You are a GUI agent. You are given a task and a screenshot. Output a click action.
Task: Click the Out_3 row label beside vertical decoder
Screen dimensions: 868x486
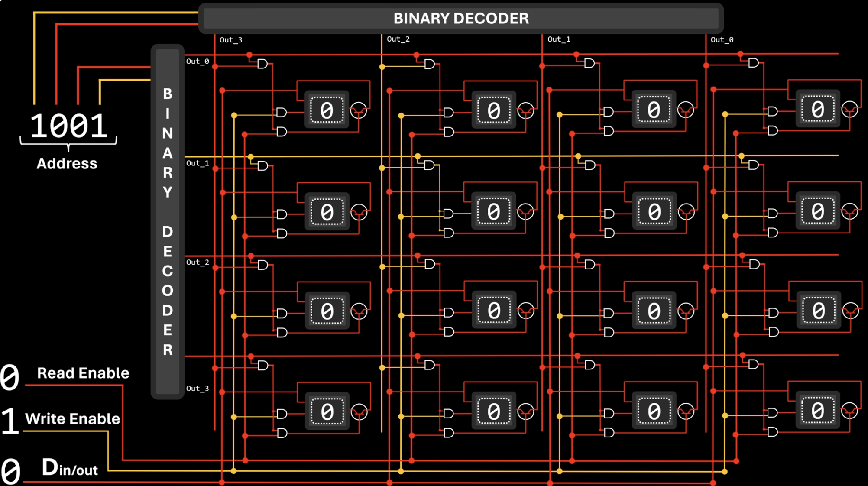pos(198,389)
